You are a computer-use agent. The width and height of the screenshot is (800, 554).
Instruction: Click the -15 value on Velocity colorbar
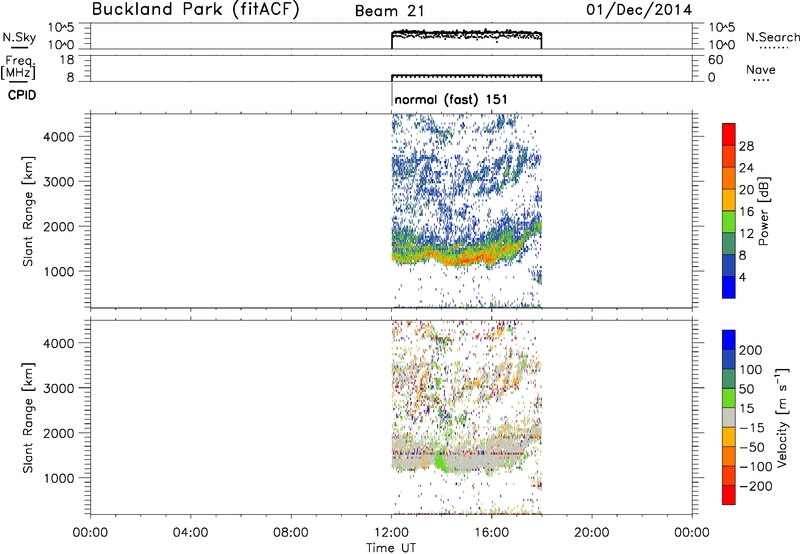click(x=752, y=428)
